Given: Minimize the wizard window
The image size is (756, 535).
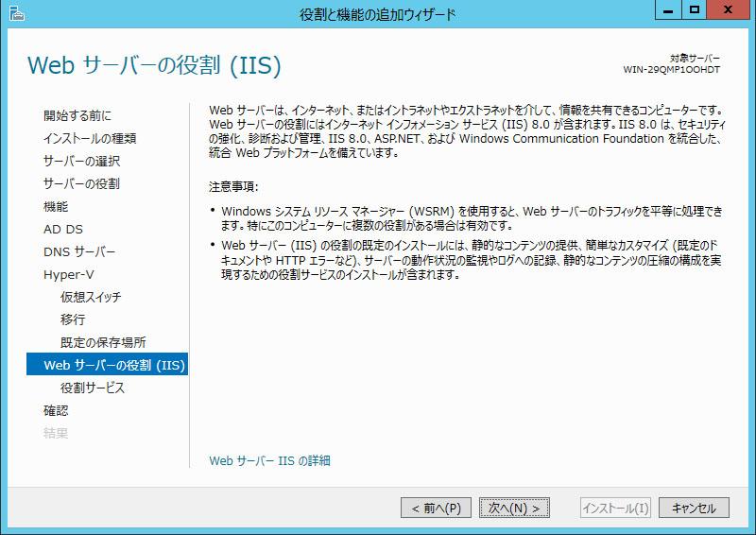Looking at the screenshot, I should click(668, 9).
